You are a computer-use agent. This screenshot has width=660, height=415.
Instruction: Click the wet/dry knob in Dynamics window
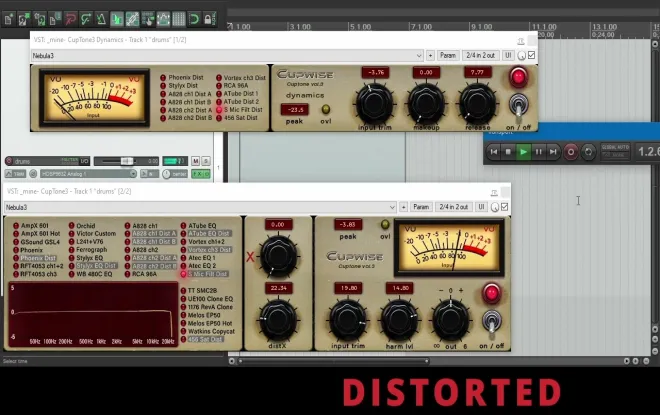pos(522,56)
